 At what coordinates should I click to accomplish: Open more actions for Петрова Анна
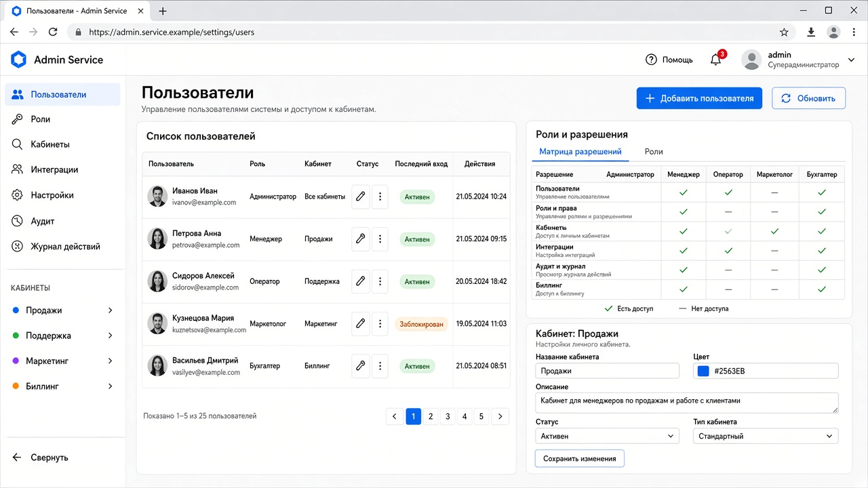pos(380,239)
